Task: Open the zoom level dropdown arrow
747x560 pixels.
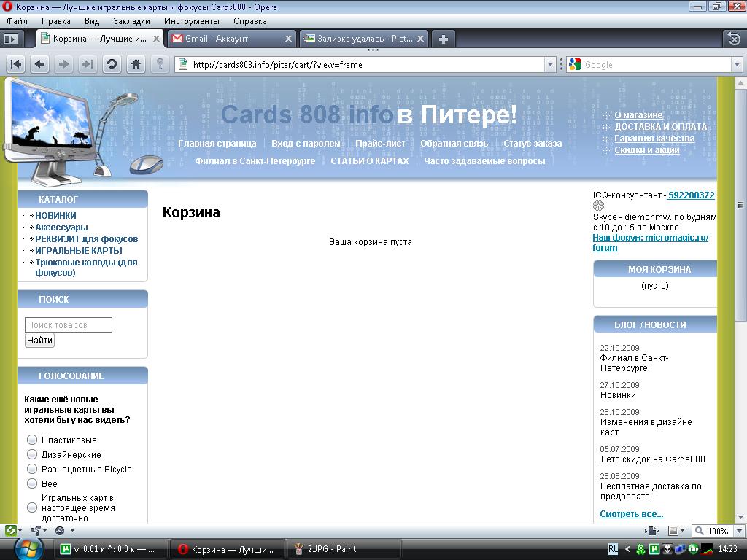Action: (740, 531)
